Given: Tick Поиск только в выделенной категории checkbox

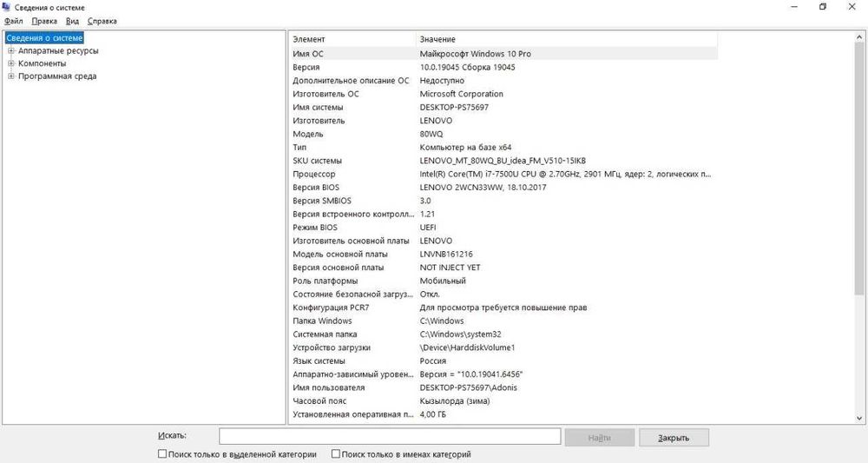Looking at the screenshot, I should (162, 453).
